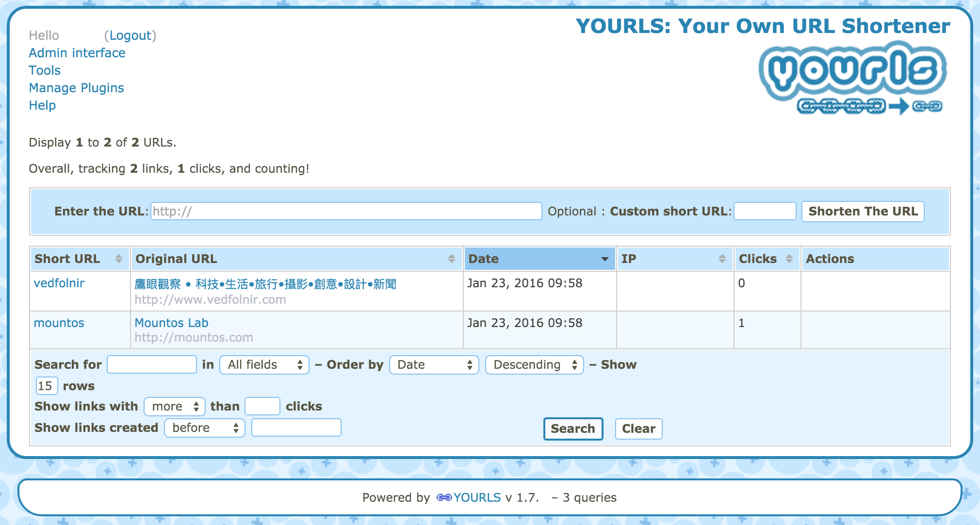
Task: Expand the Descending order dropdown
Action: click(x=534, y=365)
